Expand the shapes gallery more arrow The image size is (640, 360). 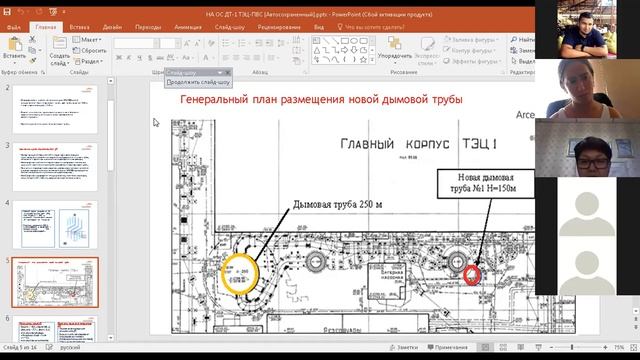click(372, 60)
